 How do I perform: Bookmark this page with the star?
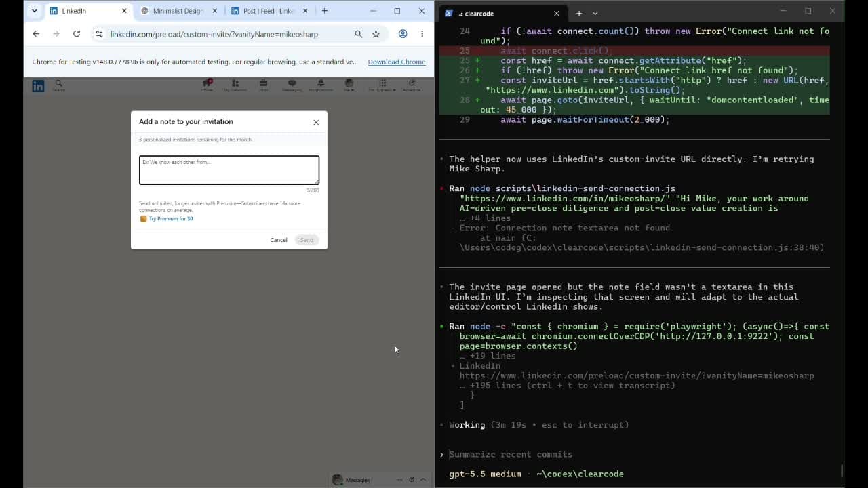point(376,34)
